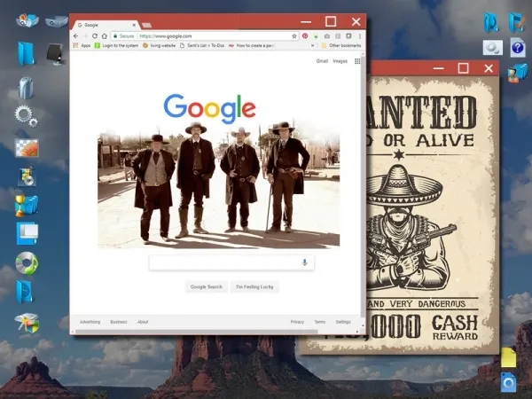Open the Apps bookmarks shortcut
Image resolution: width=532 pixels, height=399 pixels.
pos(82,45)
